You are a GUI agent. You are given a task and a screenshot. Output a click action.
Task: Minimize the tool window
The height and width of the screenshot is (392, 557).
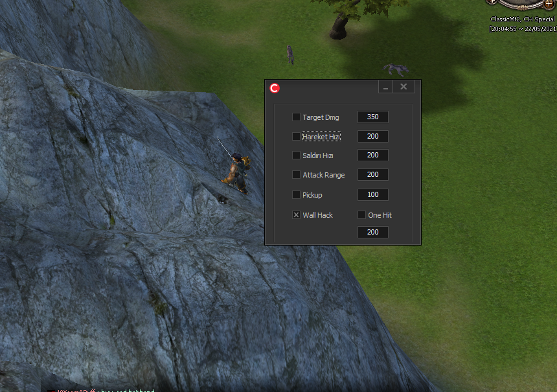pyautogui.click(x=385, y=87)
